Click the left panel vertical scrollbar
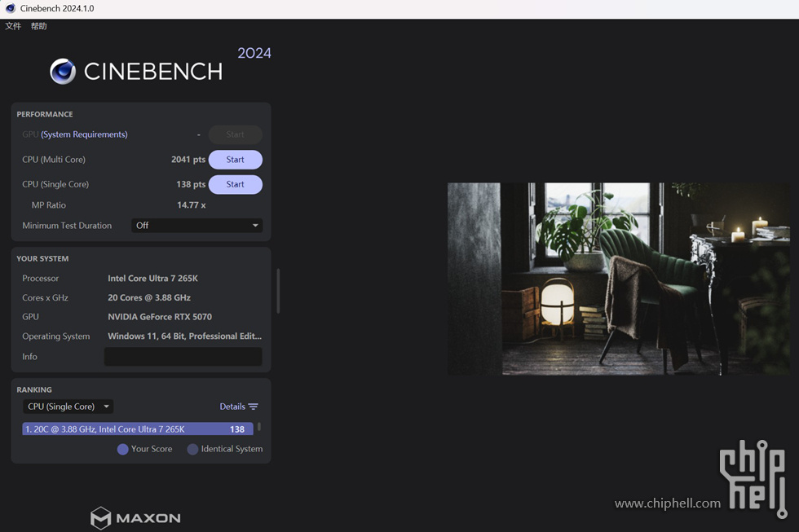 point(278,291)
